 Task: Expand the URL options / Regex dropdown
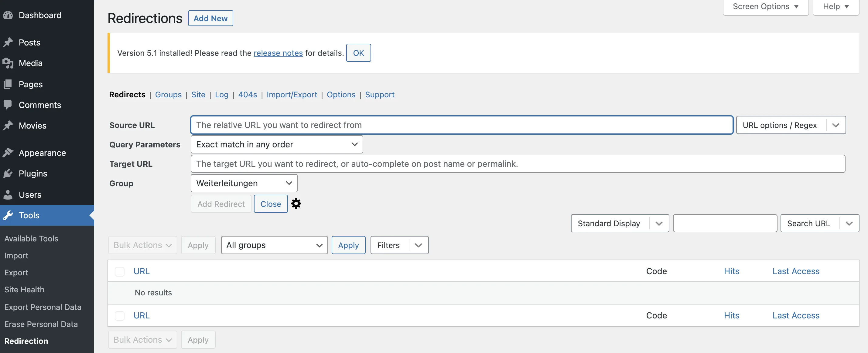pos(790,125)
